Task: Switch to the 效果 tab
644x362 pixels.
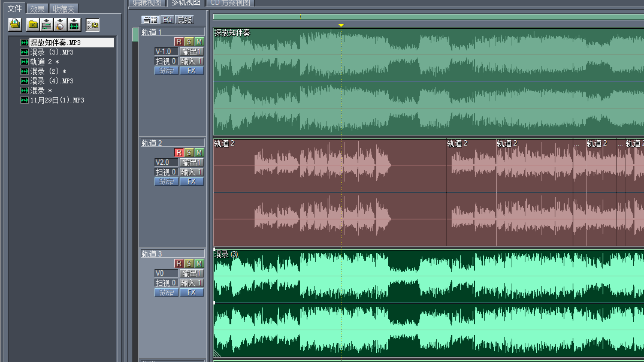Action: tap(37, 8)
